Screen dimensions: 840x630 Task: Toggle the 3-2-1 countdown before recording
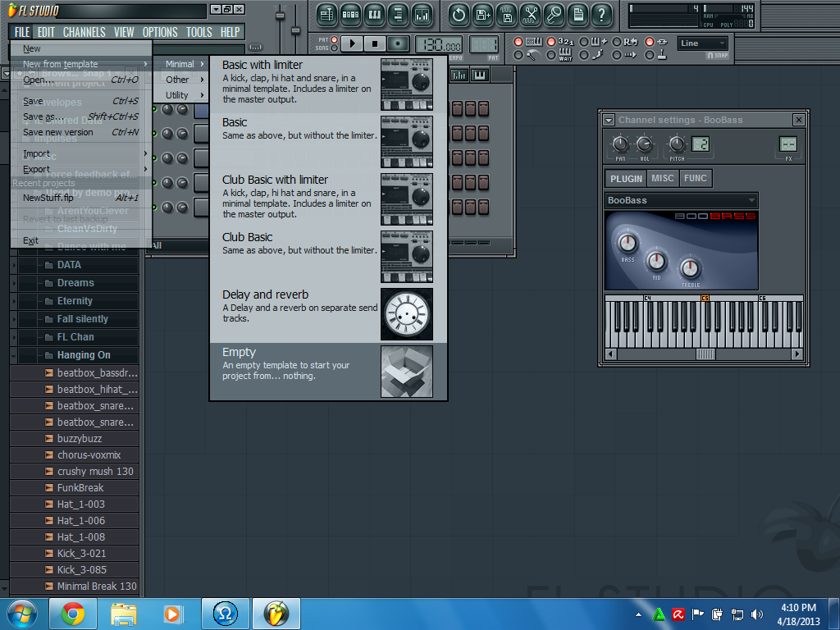click(x=550, y=42)
